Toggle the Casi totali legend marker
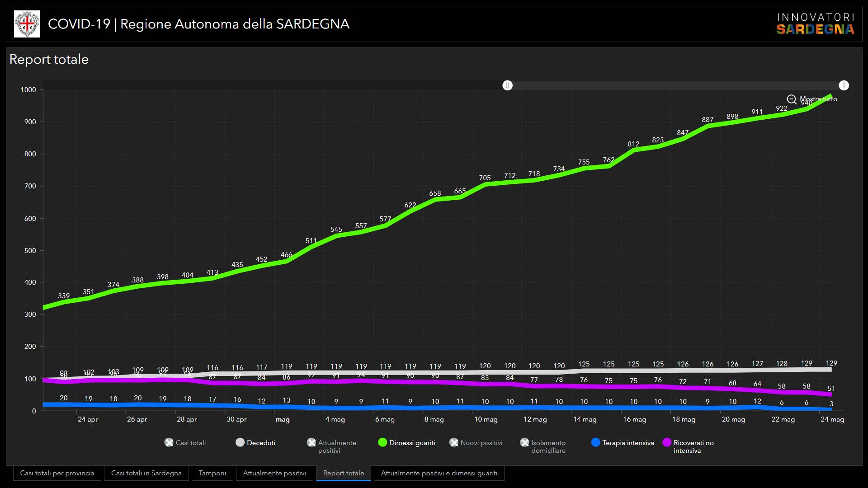Viewport: 868px width, 488px height. pyautogui.click(x=169, y=443)
